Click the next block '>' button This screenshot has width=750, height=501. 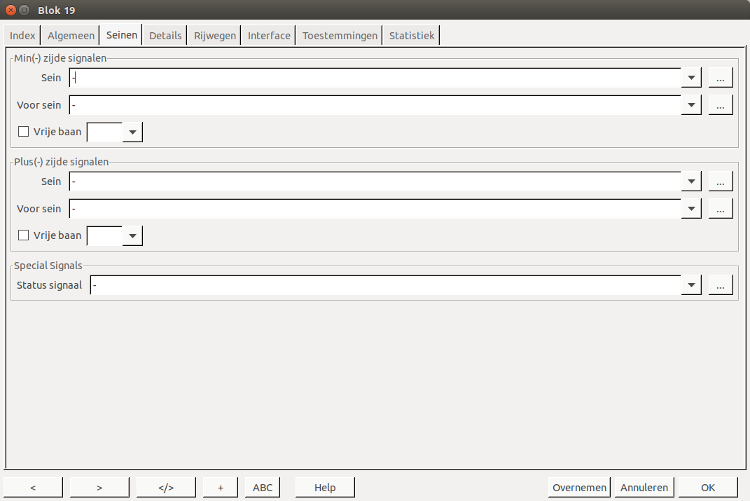99,487
